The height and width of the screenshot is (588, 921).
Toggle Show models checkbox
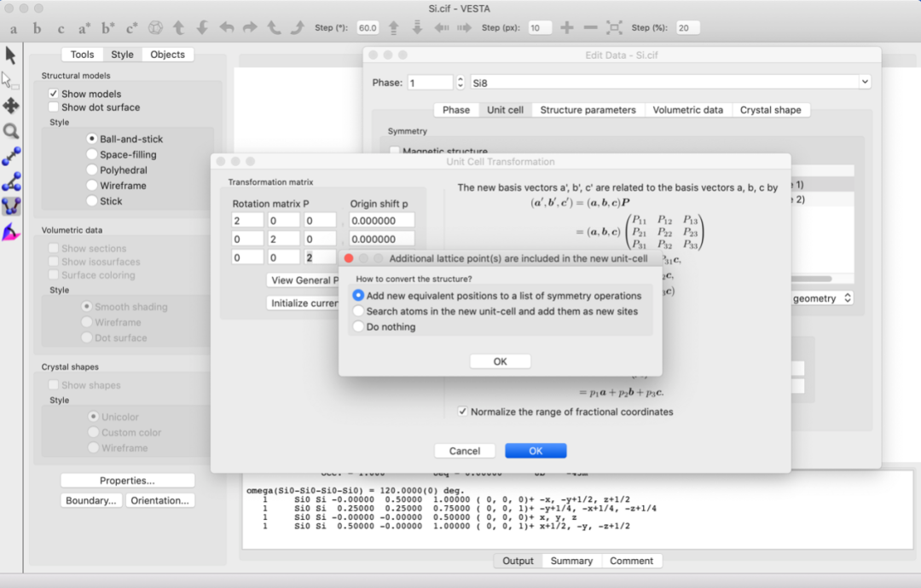tap(54, 93)
